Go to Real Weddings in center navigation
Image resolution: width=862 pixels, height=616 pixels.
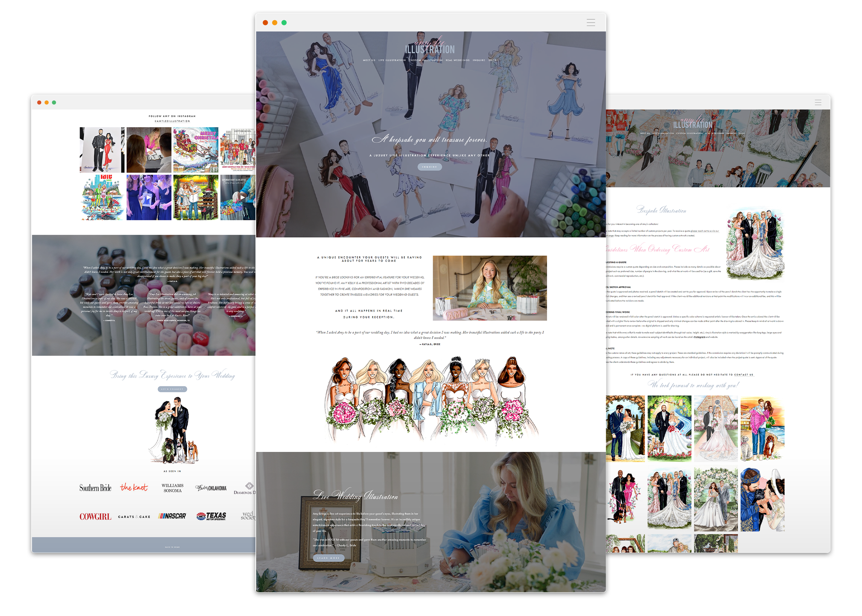pos(457,60)
